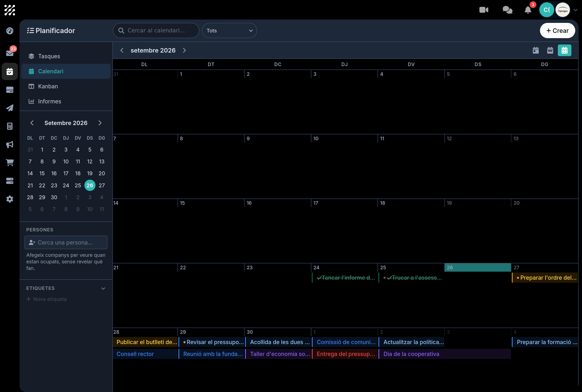
Task: Open Entrega del pressup event
Action: pyautogui.click(x=344, y=354)
